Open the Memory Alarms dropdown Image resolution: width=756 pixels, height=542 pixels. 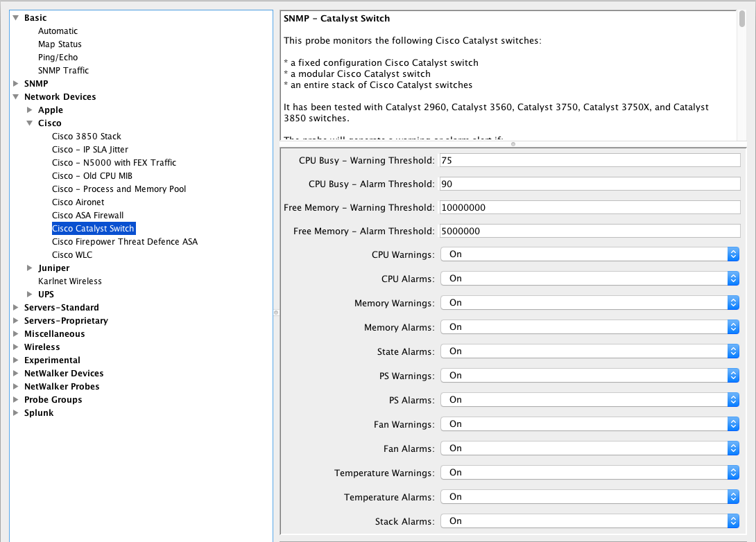click(590, 327)
